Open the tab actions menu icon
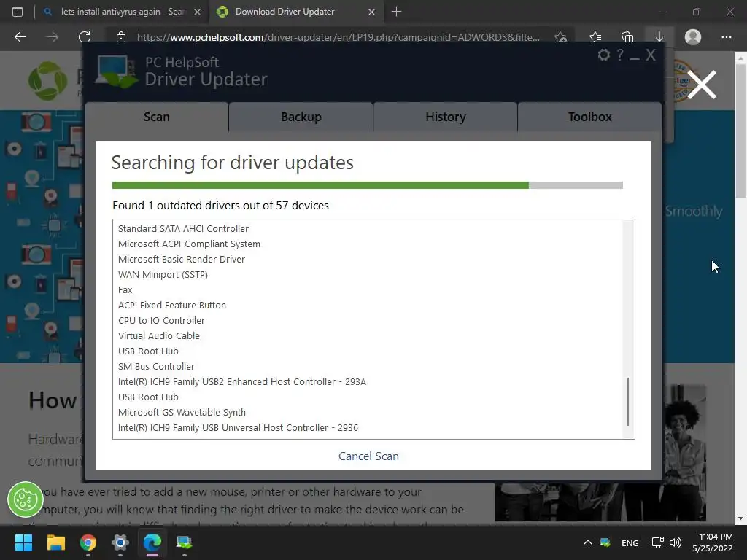The height and width of the screenshot is (560, 747). (x=18, y=12)
